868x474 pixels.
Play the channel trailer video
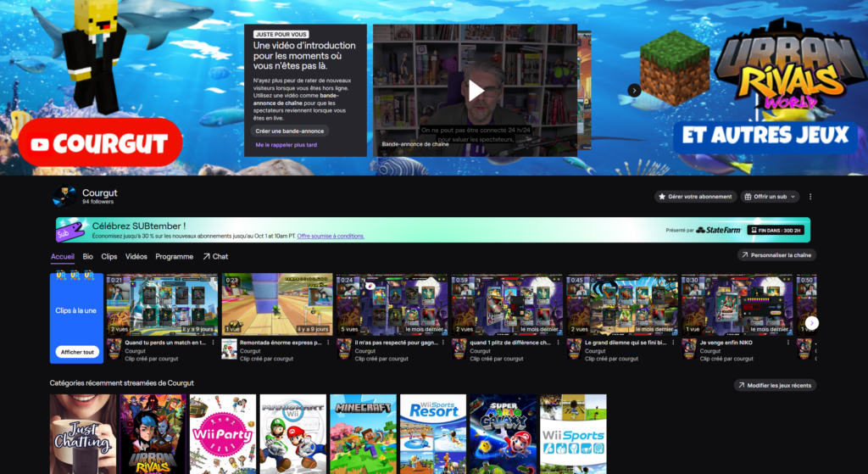pyautogui.click(x=476, y=90)
